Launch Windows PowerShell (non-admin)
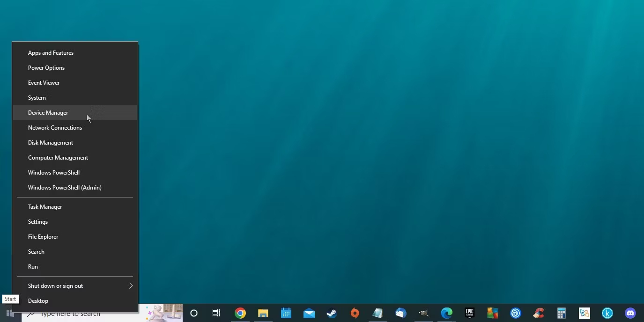Viewport: 644px width, 322px height. pyautogui.click(x=75, y=173)
